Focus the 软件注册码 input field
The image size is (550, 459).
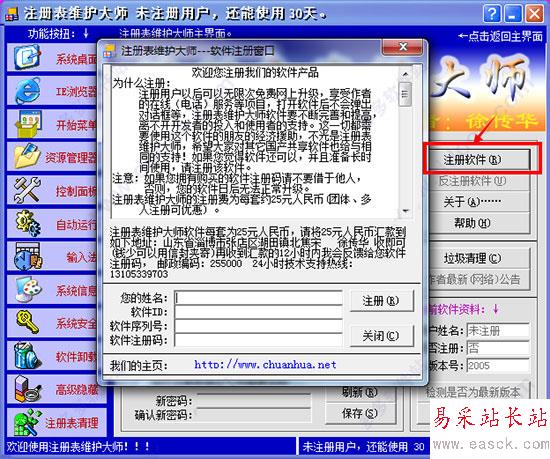pyautogui.click(x=258, y=340)
